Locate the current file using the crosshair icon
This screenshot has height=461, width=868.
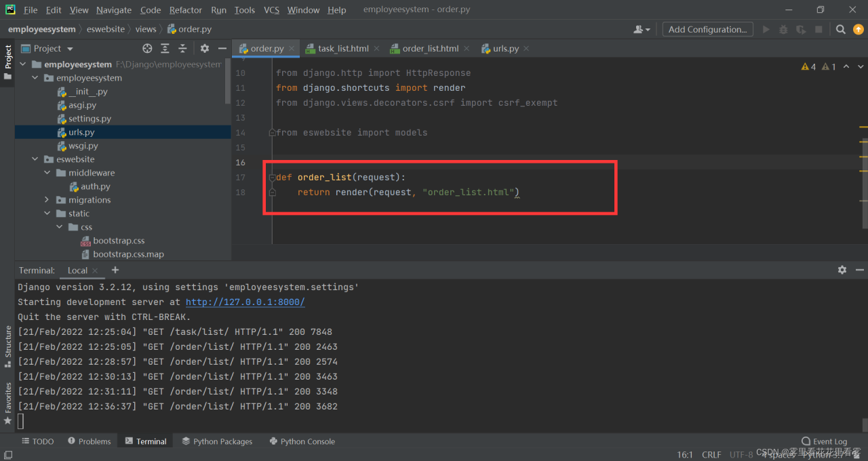pos(147,48)
